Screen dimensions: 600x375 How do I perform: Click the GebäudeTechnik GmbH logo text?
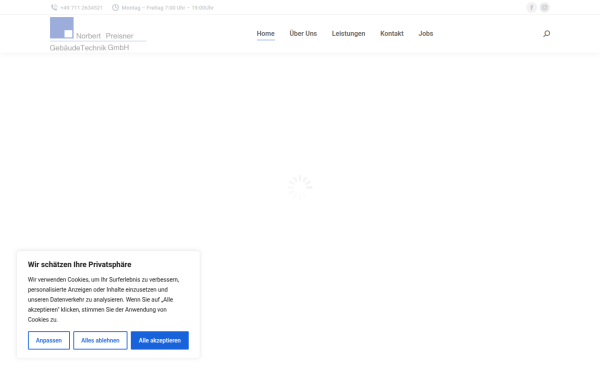(89, 47)
